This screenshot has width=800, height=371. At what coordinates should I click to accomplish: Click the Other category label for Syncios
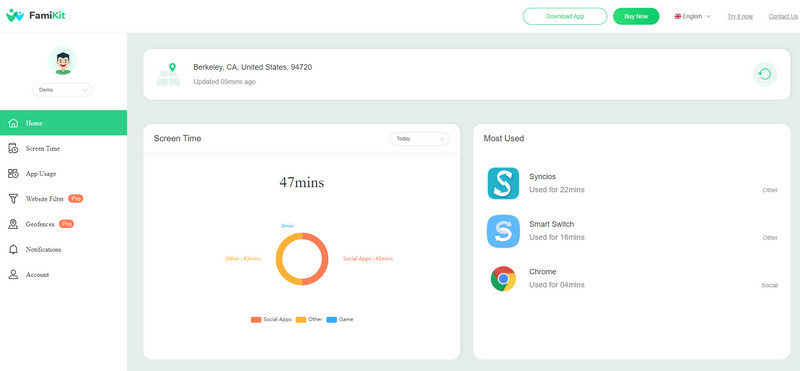pos(770,190)
